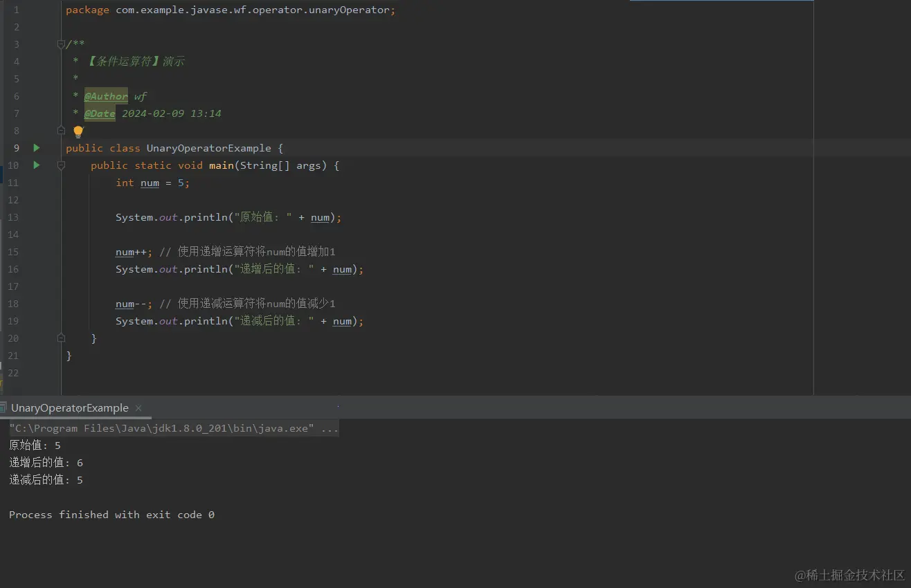Click the int num = 5 declaration
This screenshot has height=588, width=911.
point(152,183)
